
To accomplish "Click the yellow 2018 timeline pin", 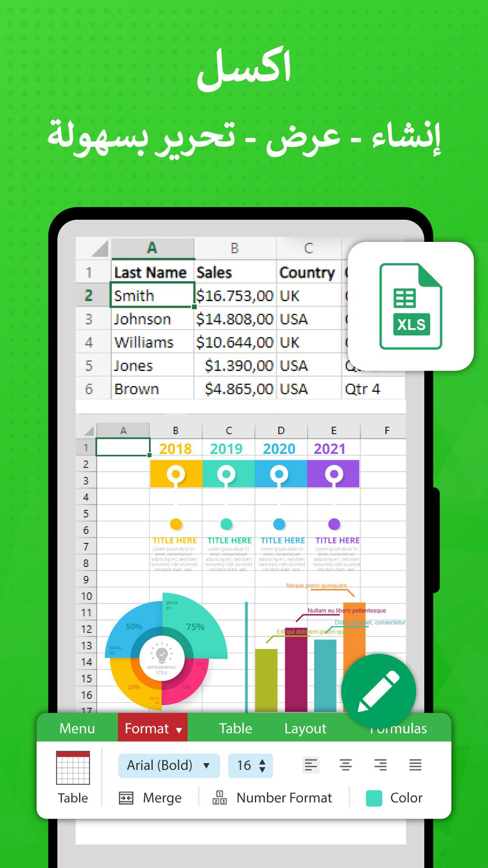I will (x=176, y=475).
